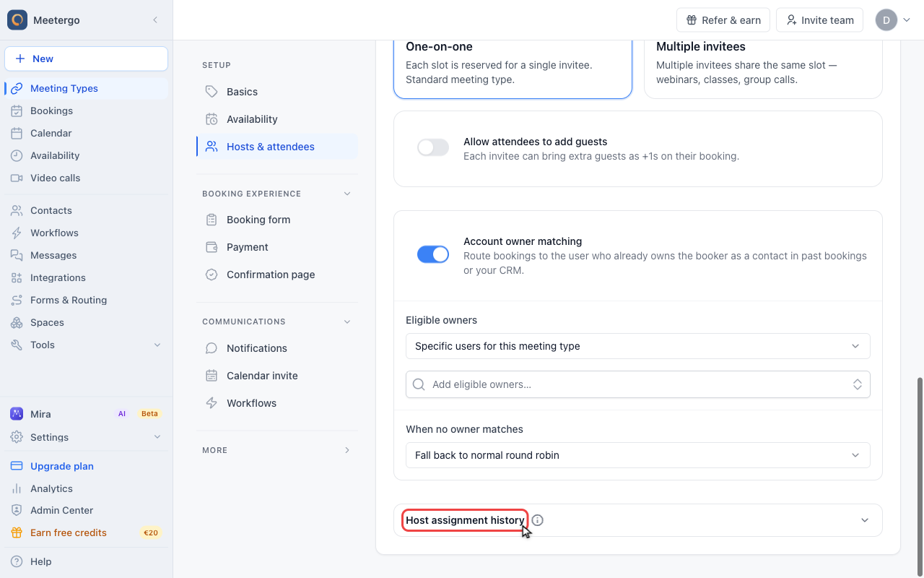
Task: Select the Multiple invitees option card
Action: point(763,66)
